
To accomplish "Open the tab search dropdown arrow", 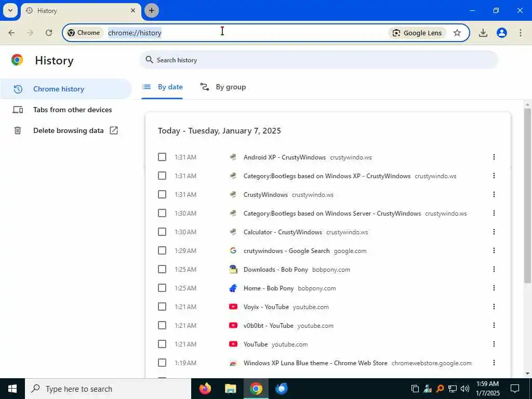I will (10, 10).
